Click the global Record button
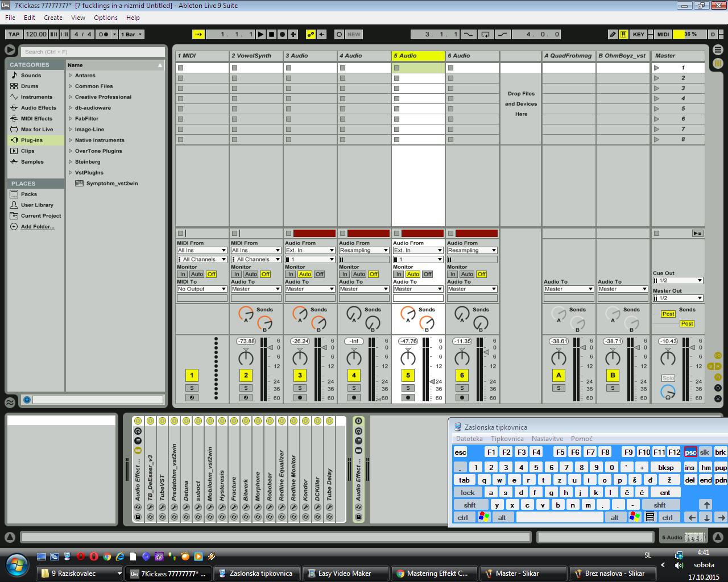 282,34
